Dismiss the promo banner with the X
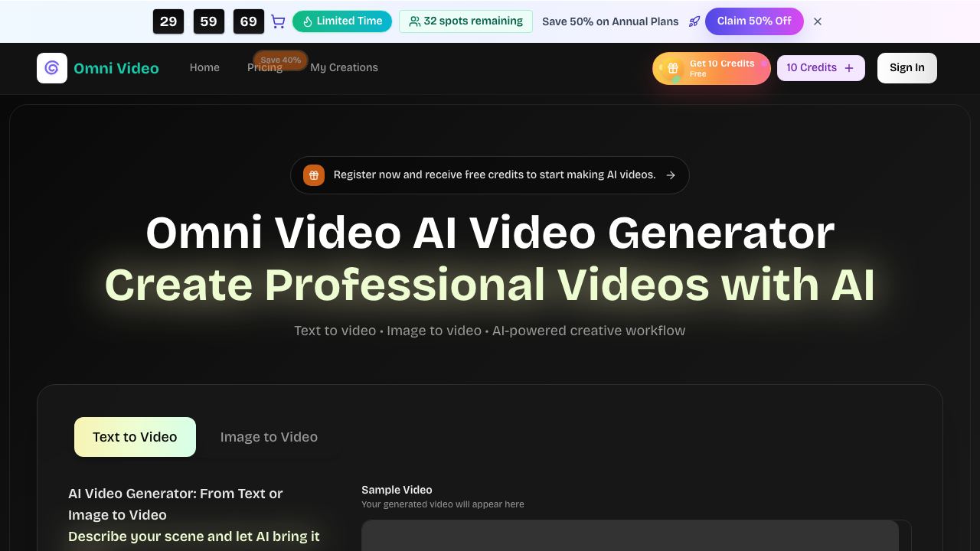The image size is (980, 551). click(818, 21)
